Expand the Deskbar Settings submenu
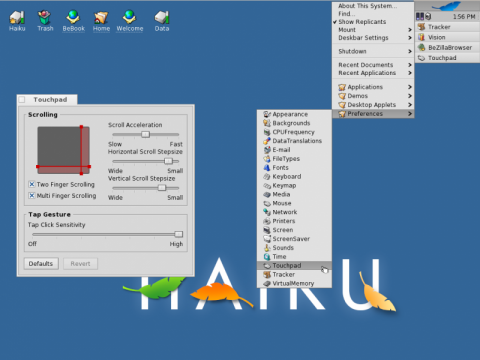Image resolution: width=480 pixels, height=360 pixels. coord(373,38)
